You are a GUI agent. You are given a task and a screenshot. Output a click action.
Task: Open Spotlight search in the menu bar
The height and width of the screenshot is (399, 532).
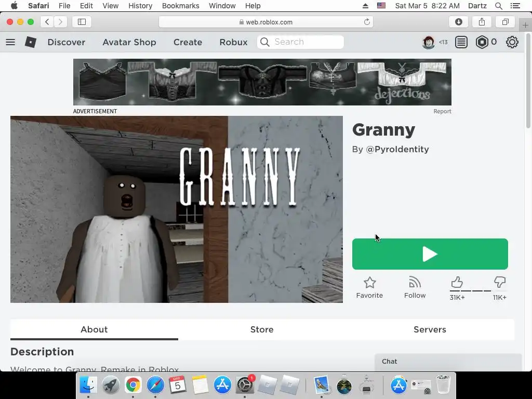(x=498, y=6)
